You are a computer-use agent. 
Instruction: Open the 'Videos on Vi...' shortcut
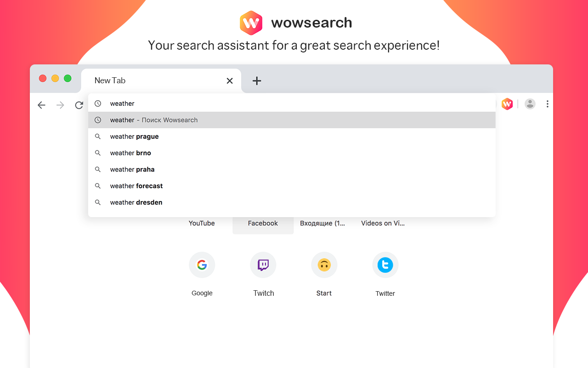pos(383,223)
